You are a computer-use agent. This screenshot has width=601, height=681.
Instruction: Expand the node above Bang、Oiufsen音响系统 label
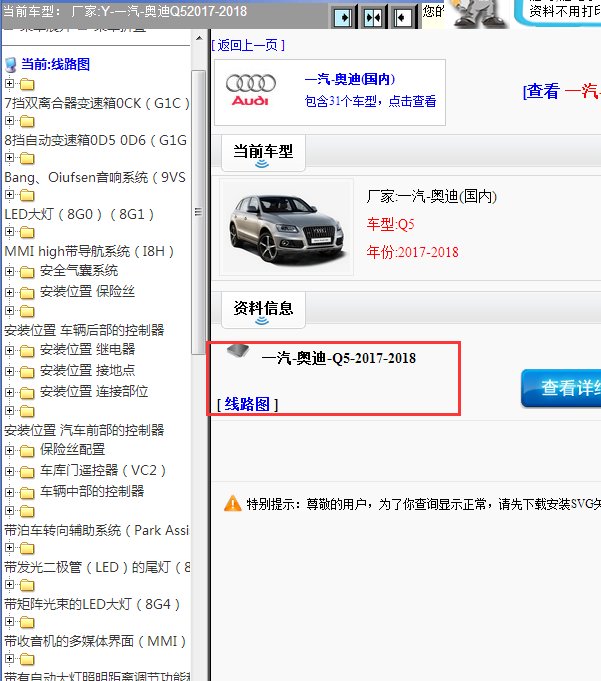[x=9, y=157]
